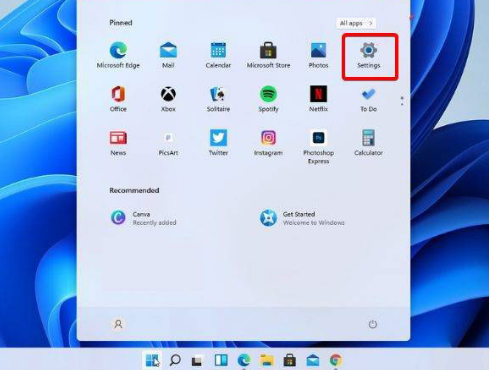This screenshot has width=489, height=370.
Task: Launch Google Chrome from the taskbar
Action: 336,360
